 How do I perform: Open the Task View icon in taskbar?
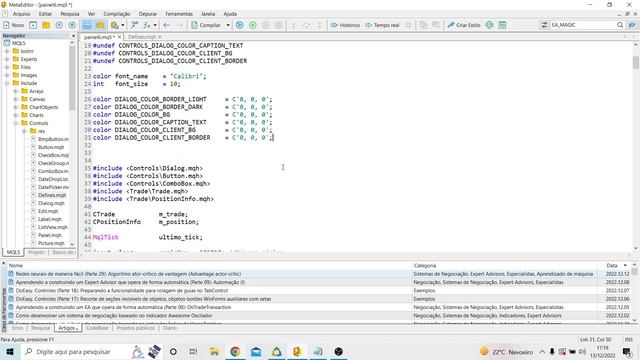[193, 351]
